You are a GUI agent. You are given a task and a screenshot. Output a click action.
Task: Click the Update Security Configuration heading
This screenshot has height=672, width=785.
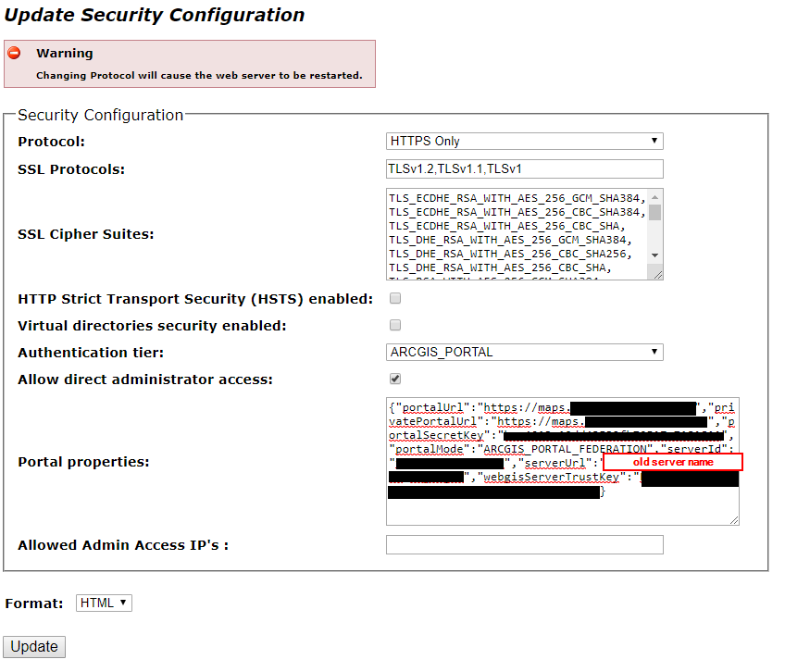[155, 15]
